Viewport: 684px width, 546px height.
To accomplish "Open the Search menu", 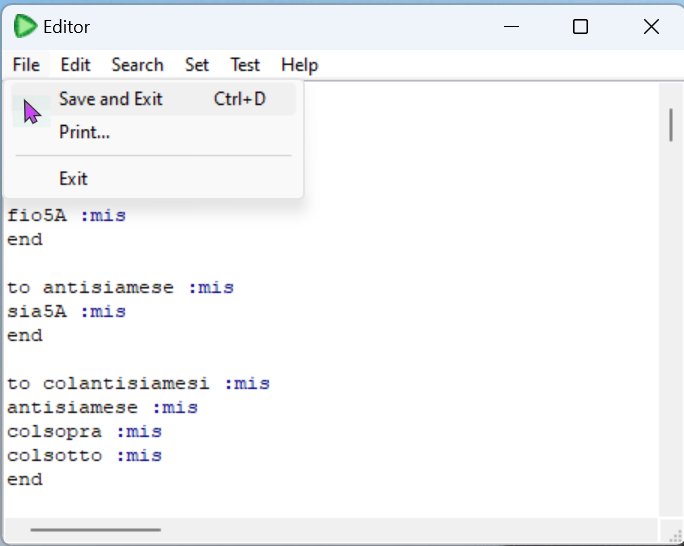I will [137, 65].
